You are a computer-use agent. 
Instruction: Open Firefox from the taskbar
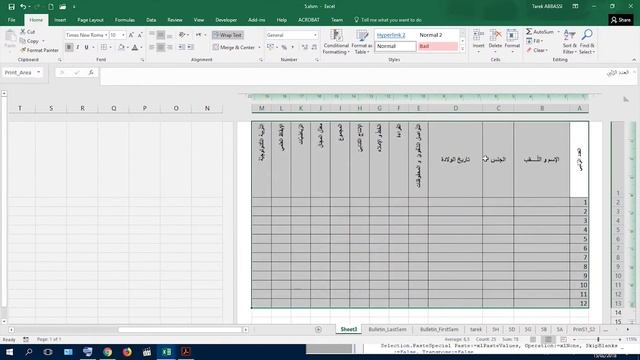127,352
